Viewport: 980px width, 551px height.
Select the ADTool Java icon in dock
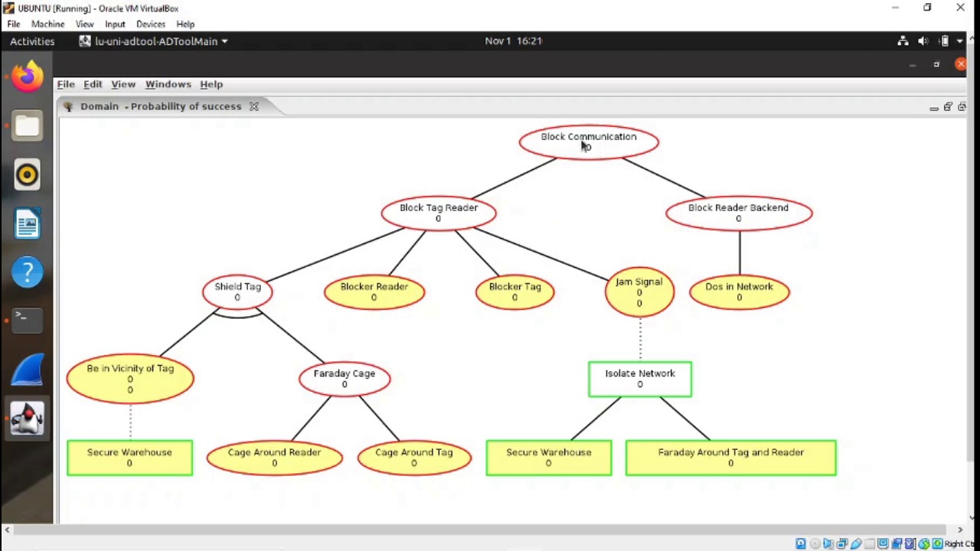(27, 419)
